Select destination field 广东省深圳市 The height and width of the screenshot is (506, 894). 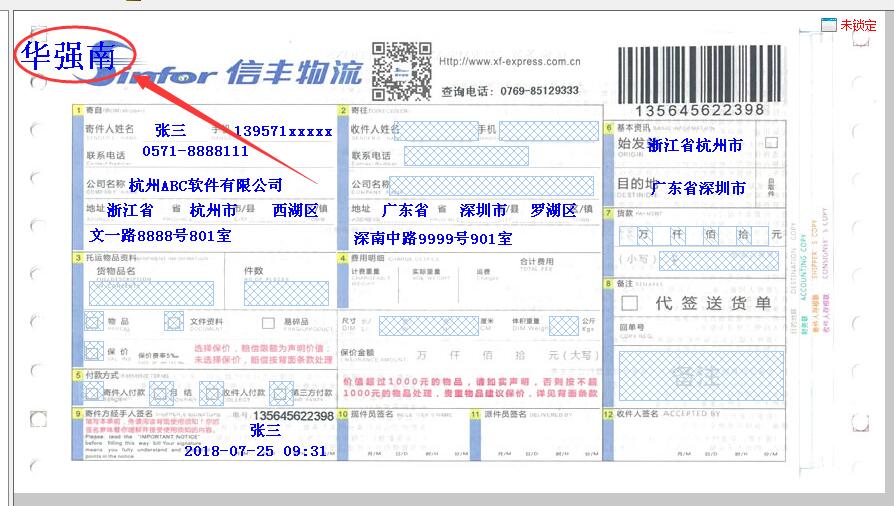pyautogui.click(x=698, y=188)
